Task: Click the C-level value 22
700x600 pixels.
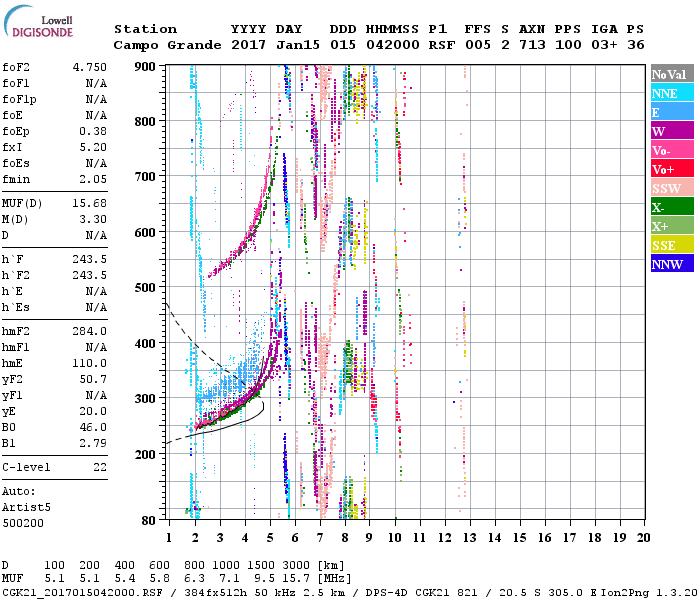Action: click(x=100, y=467)
